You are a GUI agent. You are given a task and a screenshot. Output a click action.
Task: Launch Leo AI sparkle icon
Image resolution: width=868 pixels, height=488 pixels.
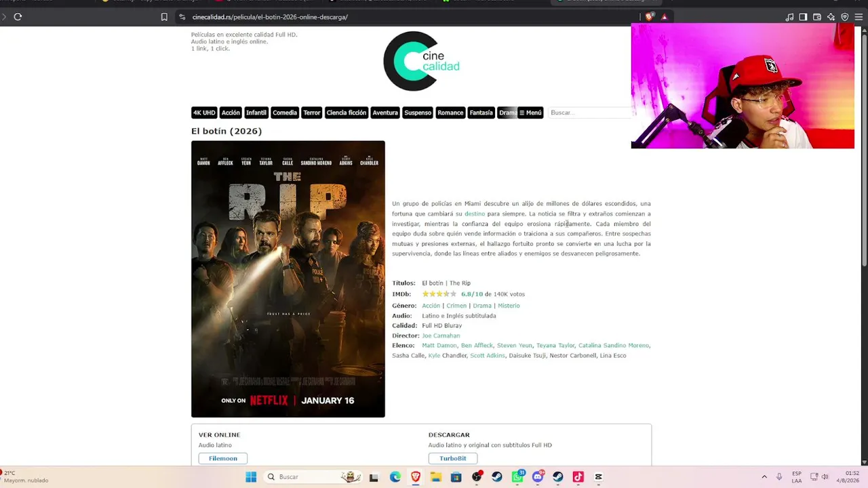pyautogui.click(x=831, y=17)
